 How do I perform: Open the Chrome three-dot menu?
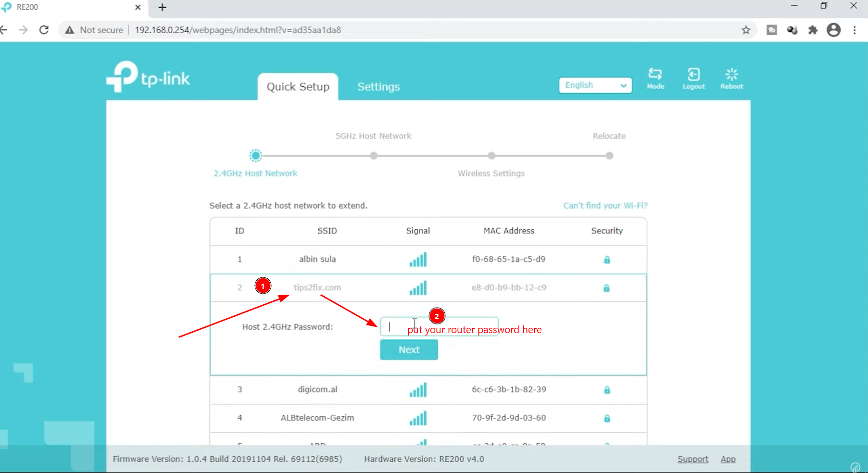coord(855,30)
